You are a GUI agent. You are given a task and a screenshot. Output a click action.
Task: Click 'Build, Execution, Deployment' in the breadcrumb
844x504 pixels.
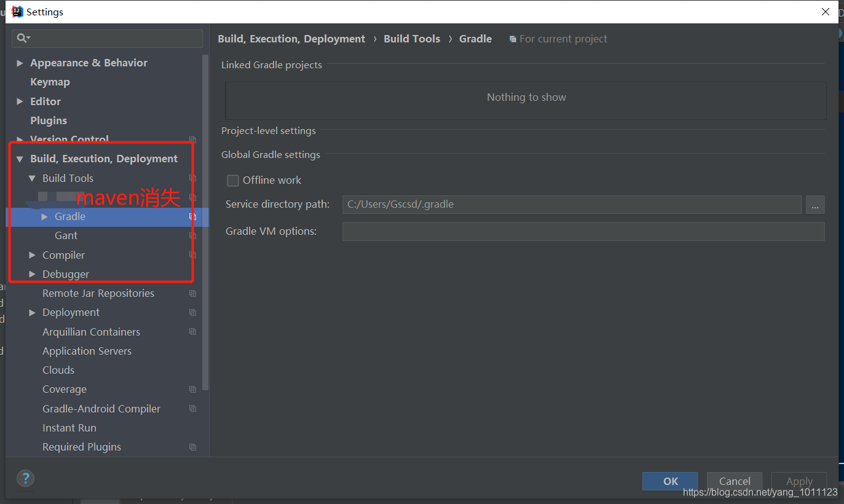coord(291,38)
